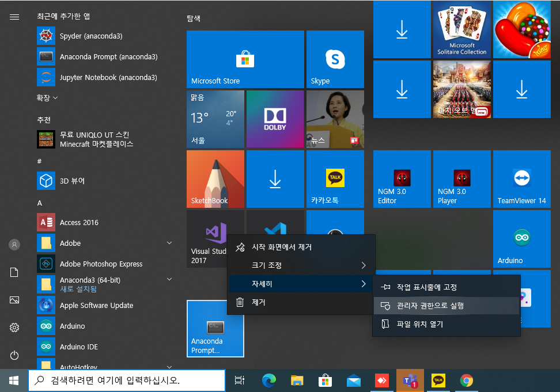Open the 서울 weather tile

tap(215, 119)
